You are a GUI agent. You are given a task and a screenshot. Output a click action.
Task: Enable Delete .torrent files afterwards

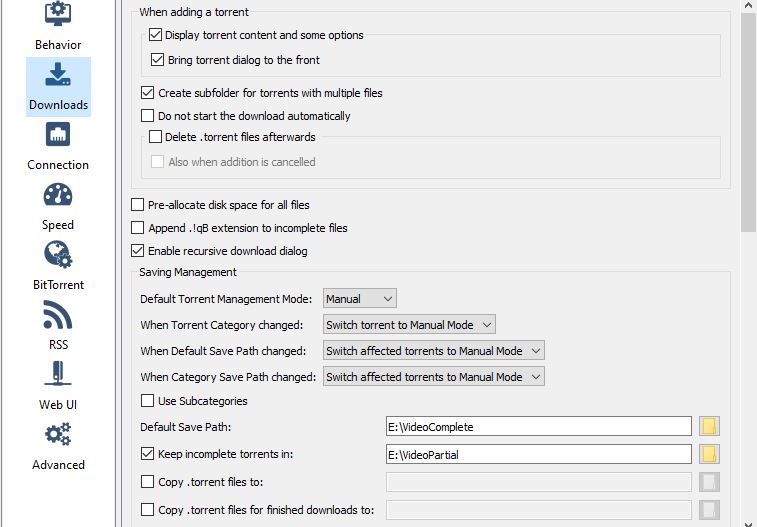point(155,137)
